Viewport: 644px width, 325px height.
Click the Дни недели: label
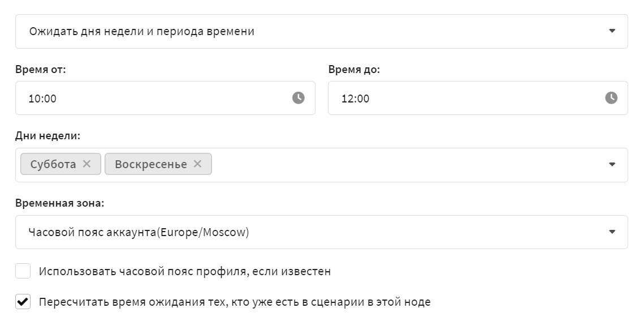pos(47,136)
